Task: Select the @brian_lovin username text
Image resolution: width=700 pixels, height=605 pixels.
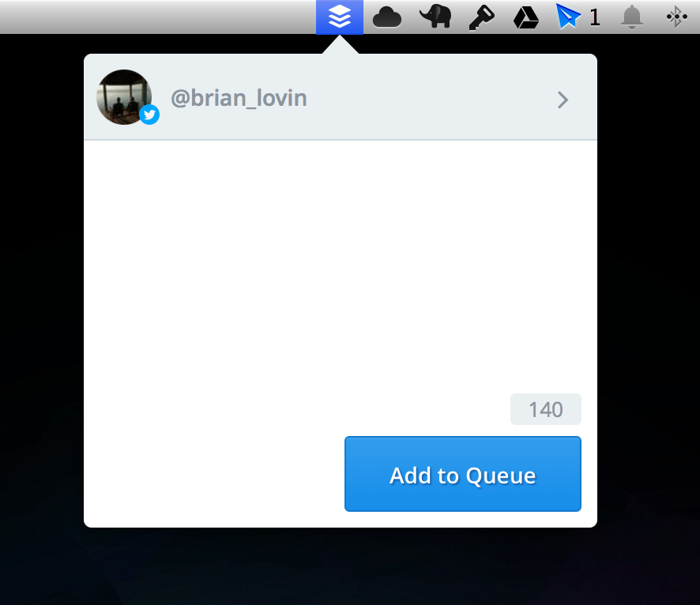Action: 239,97
